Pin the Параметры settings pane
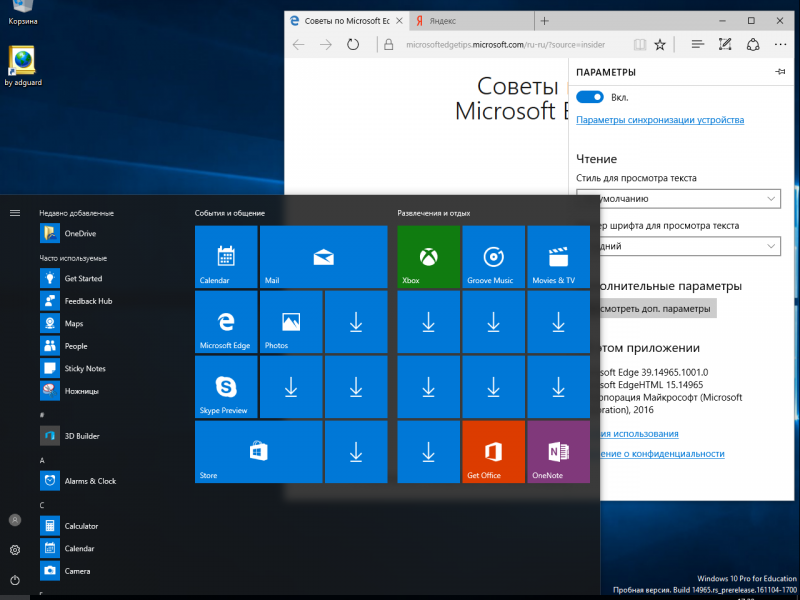Image resolution: width=800 pixels, height=600 pixels. [x=780, y=71]
